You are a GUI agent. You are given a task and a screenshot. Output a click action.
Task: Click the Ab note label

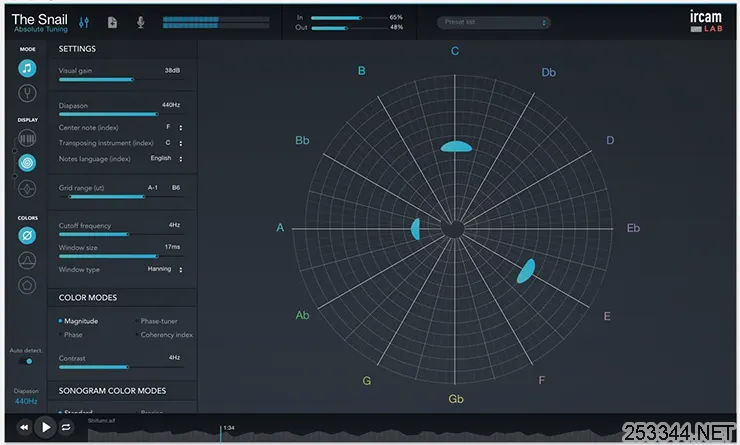(302, 315)
